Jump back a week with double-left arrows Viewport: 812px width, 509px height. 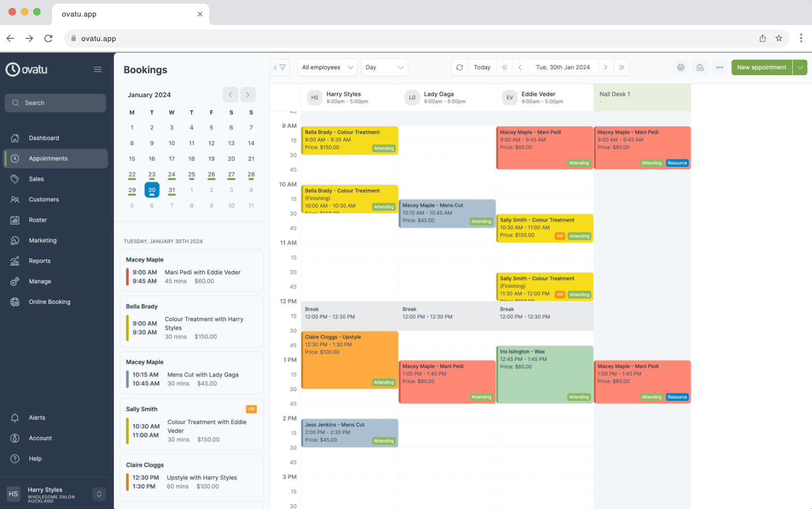pyautogui.click(x=505, y=68)
